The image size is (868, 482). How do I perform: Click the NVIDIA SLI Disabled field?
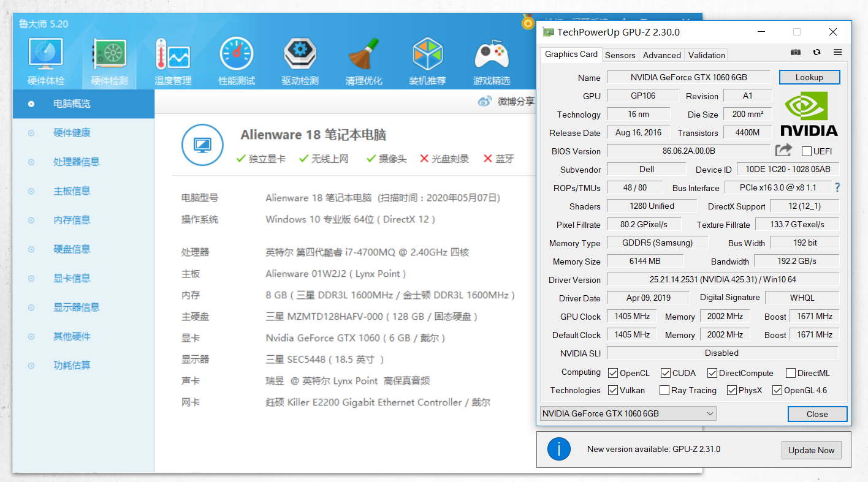click(722, 353)
